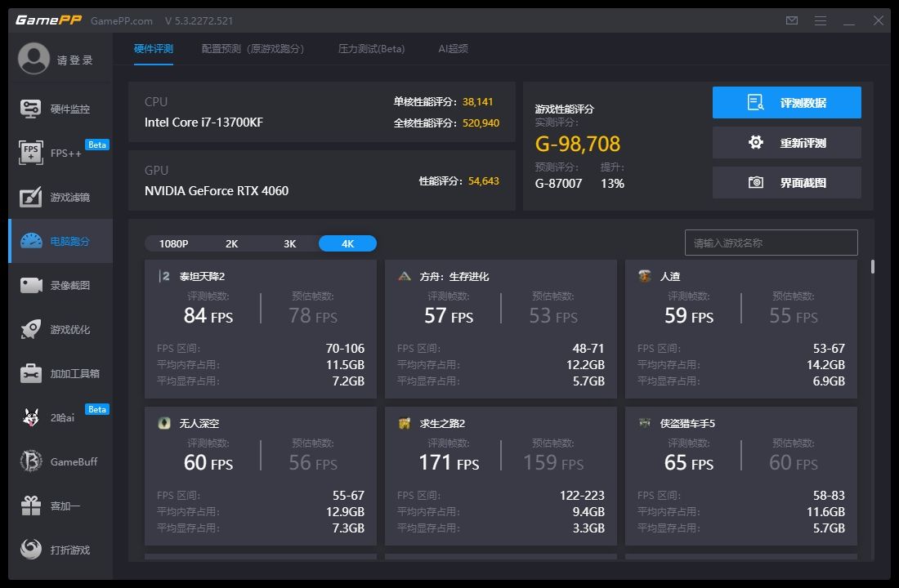899x588 pixels.
Task: Open 录像截图 camera recorder icon
Action: coord(31,285)
